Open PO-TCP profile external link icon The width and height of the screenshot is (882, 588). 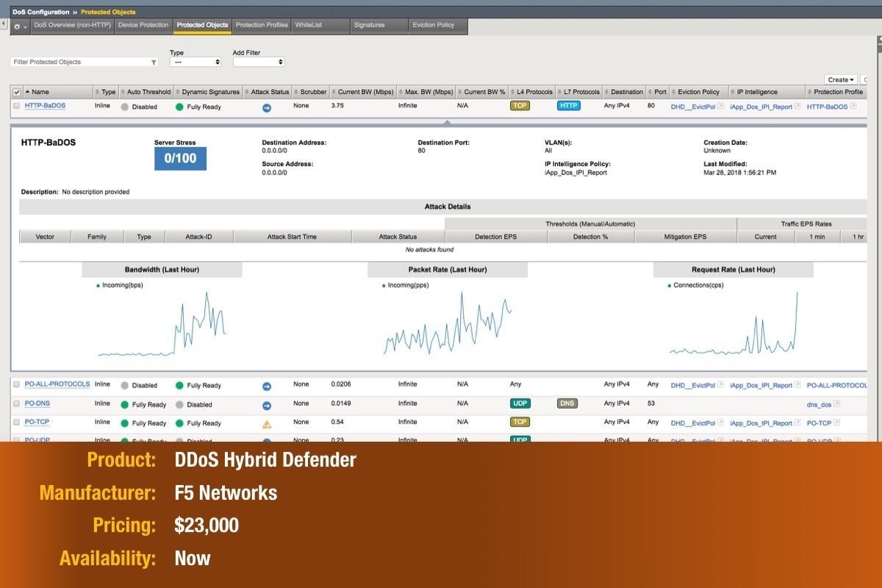836,423
